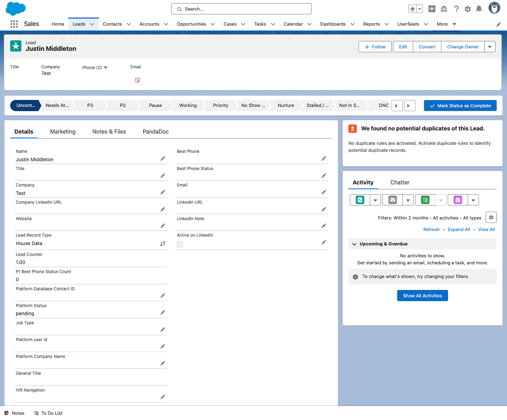Click the Expand All link

[459, 229]
